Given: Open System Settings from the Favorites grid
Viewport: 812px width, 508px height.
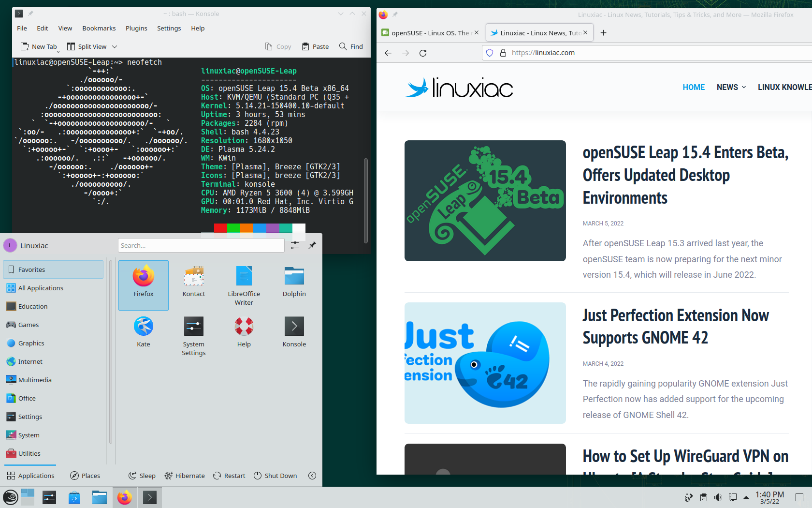Looking at the screenshot, I should click(194, 336).
